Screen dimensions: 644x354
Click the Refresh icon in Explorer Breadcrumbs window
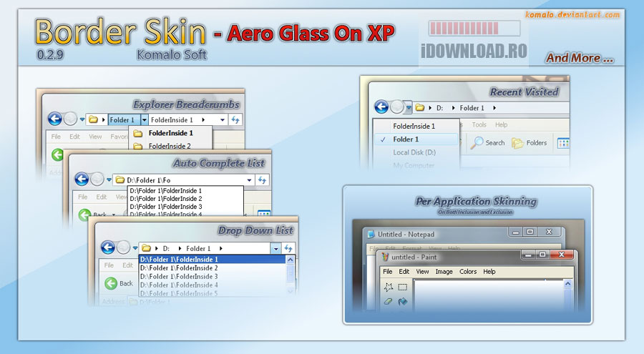[x=235, y=119]
